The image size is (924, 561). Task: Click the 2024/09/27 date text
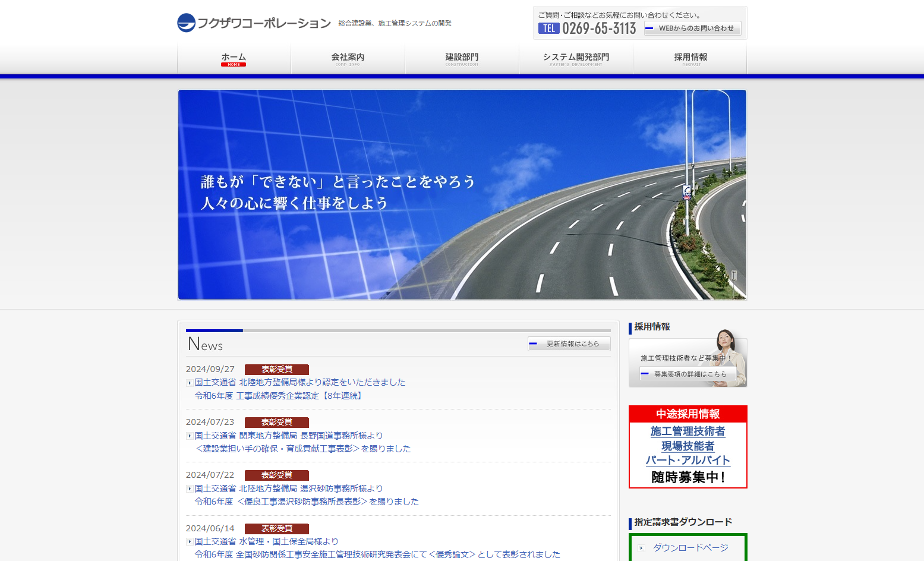(x=210, y=369)
